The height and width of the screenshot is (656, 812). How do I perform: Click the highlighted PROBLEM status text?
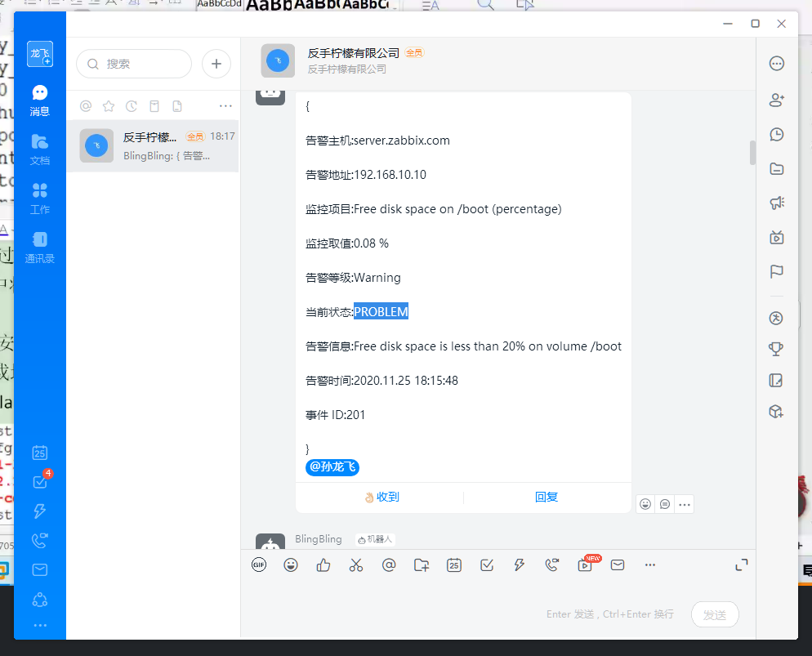click(381, 312)
